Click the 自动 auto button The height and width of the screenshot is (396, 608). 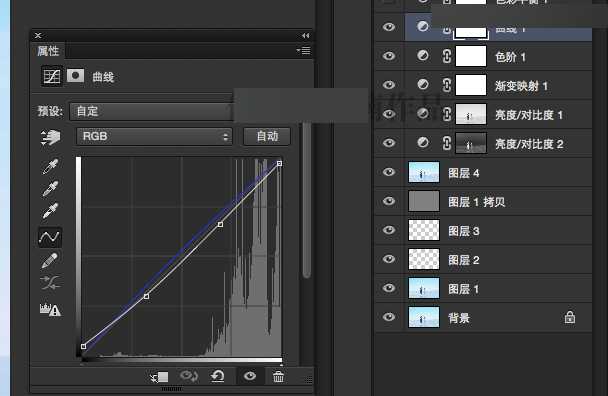267,136
